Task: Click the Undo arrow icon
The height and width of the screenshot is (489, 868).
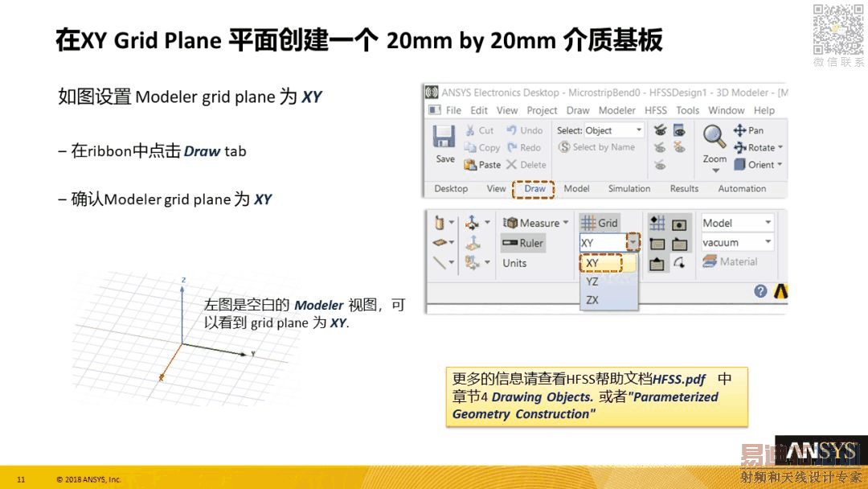Action: (511, 129)
